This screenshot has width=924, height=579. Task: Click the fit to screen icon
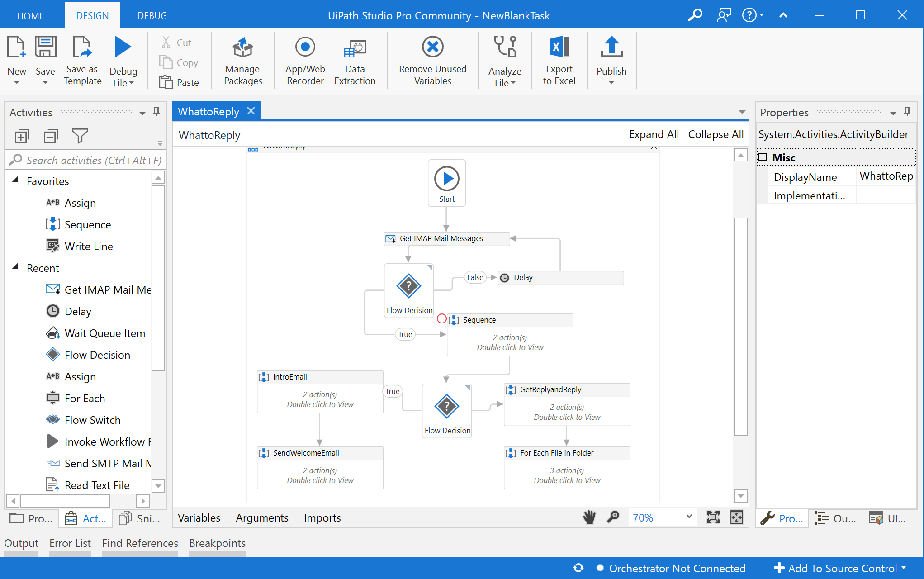click(x=713, y=517)
